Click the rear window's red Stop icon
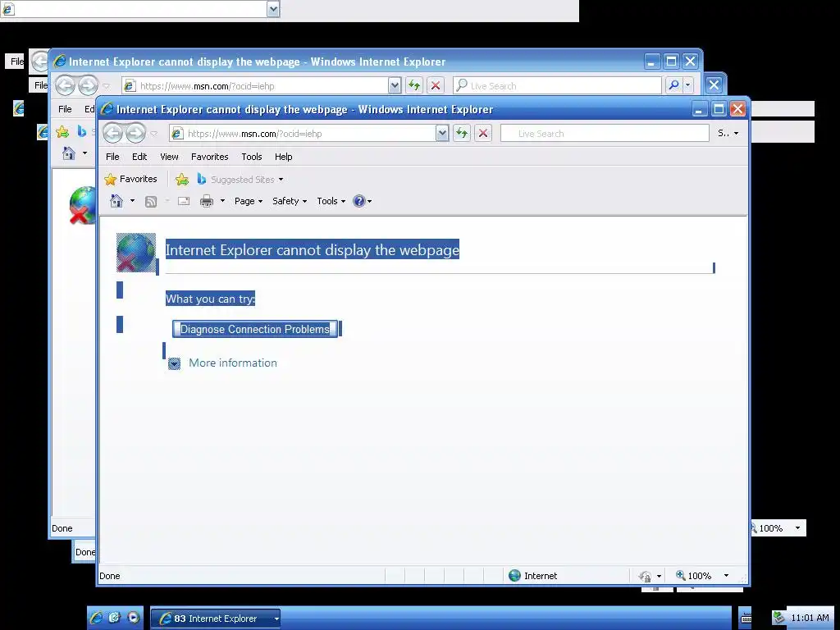The image size is (840, 630). pos(436,85)
